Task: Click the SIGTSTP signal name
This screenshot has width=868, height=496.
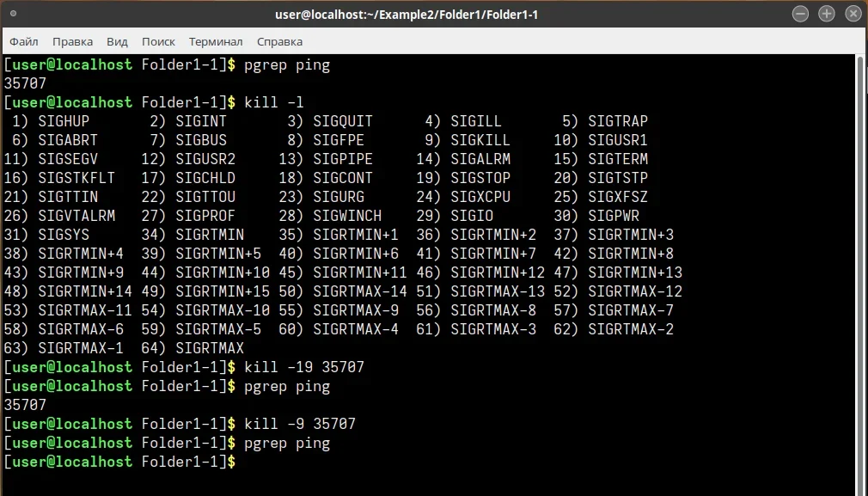Action: pyautogui.click(x=618, y=178)
